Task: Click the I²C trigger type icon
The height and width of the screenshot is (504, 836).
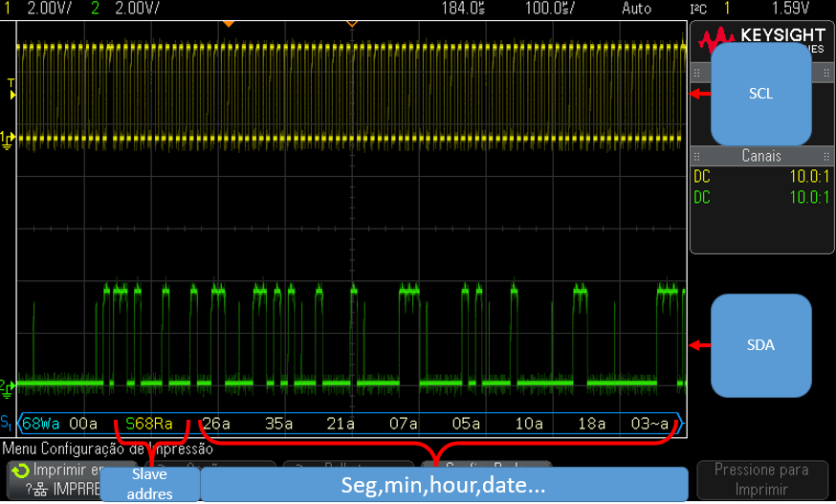Action: pos(698,9)
